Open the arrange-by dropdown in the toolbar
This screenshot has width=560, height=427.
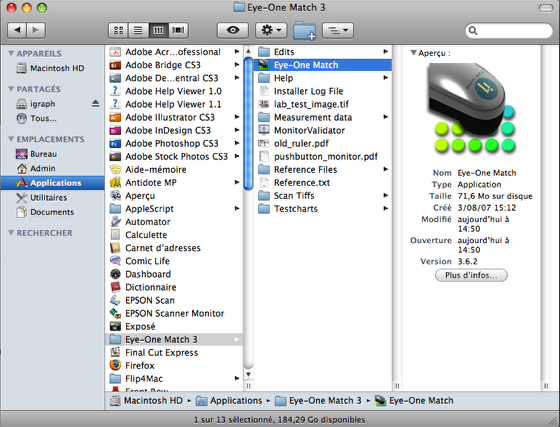pos(338,30)
